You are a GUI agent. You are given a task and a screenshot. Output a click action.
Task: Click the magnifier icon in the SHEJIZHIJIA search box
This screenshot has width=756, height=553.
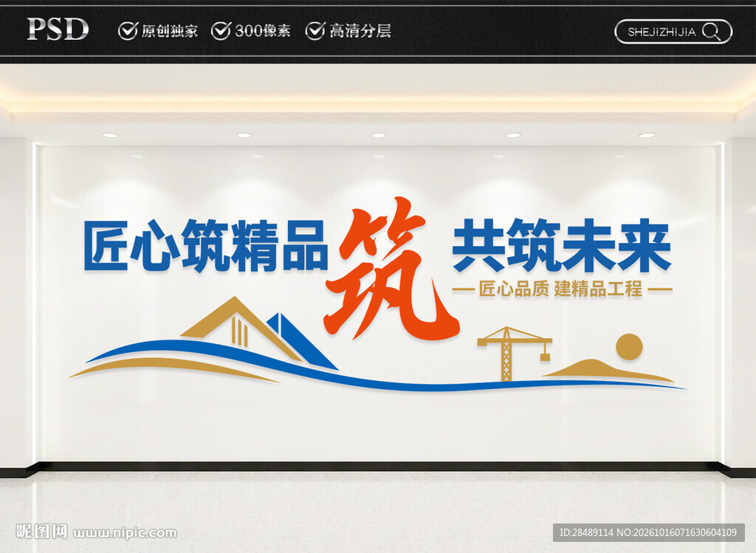point(711,32)
